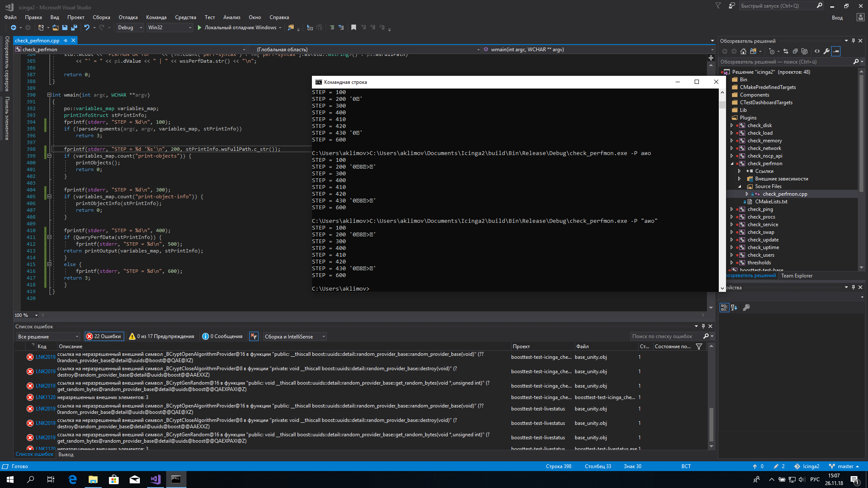
Task: Open the Сборка menu
Action: [x=101, y=17]
